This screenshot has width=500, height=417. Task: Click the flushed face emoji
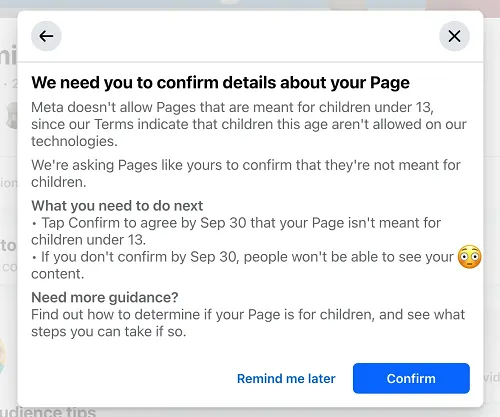[469, 257]
